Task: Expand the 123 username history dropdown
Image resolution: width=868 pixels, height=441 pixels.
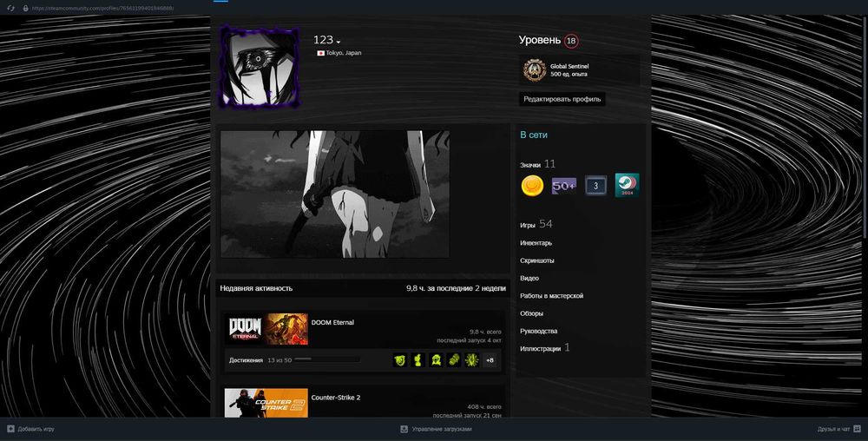Action: tap(339, 42)
